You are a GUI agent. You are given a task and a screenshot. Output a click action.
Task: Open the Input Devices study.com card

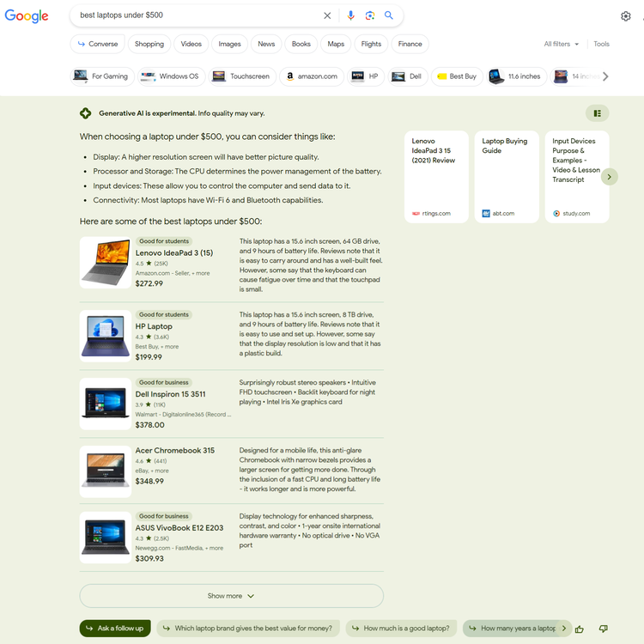[x=577, y=177]
